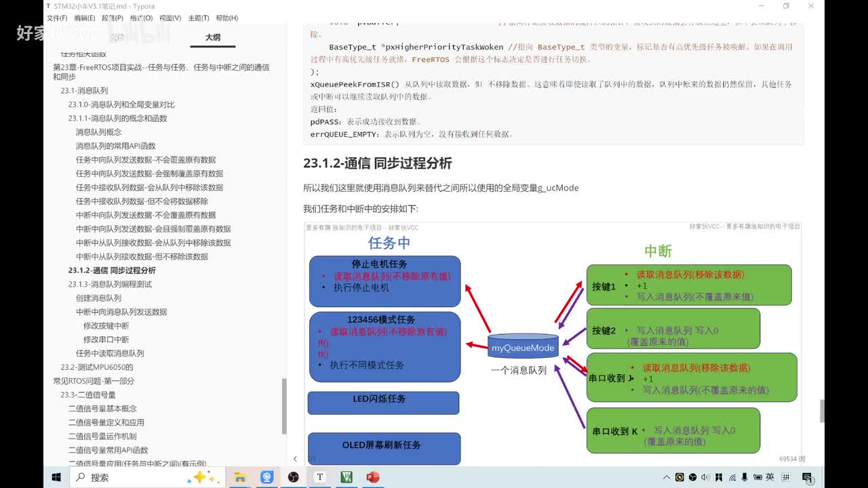The image size is (868, 488).
Task: Click the sparkle icon in search box
Action: tap(204, 477)
